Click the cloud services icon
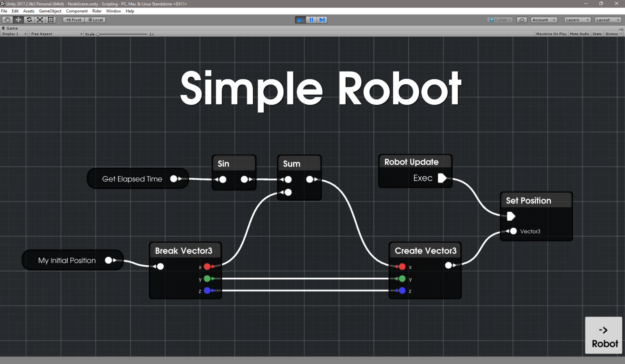Image resolution: width=625 pixels, height=364 pixels. 521,20
